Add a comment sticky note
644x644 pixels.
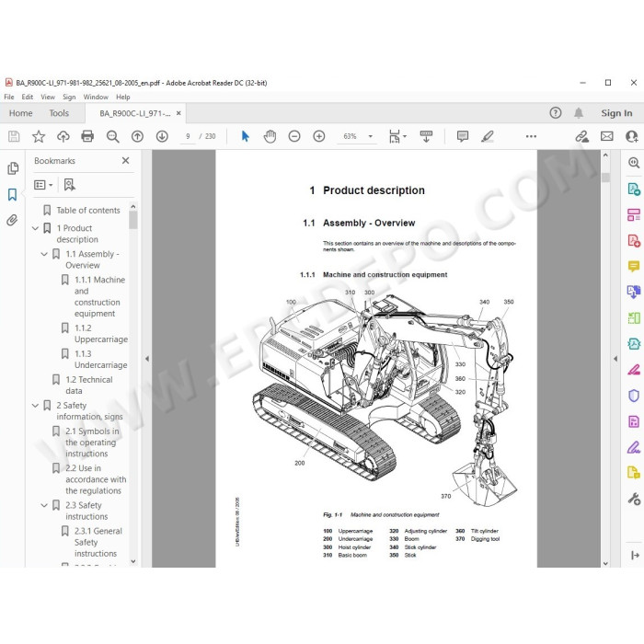[x=463, y=136]
